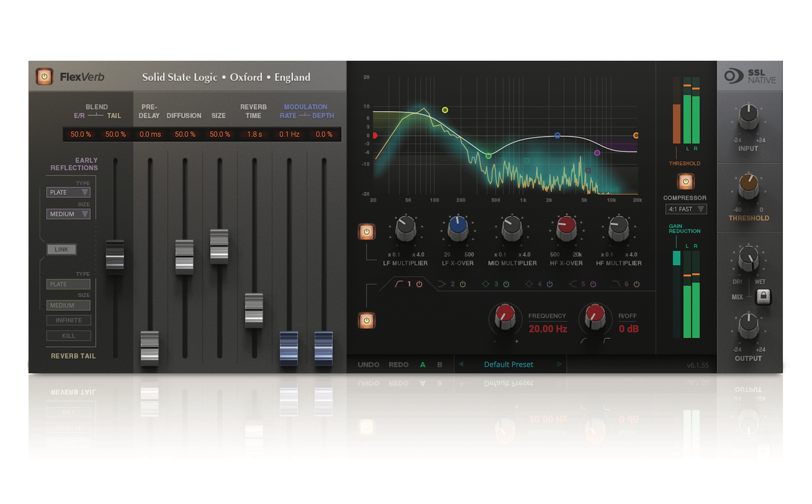Click the INFINITE button
This screenshot has width=812, height=504.
click(x=69, y=320)
